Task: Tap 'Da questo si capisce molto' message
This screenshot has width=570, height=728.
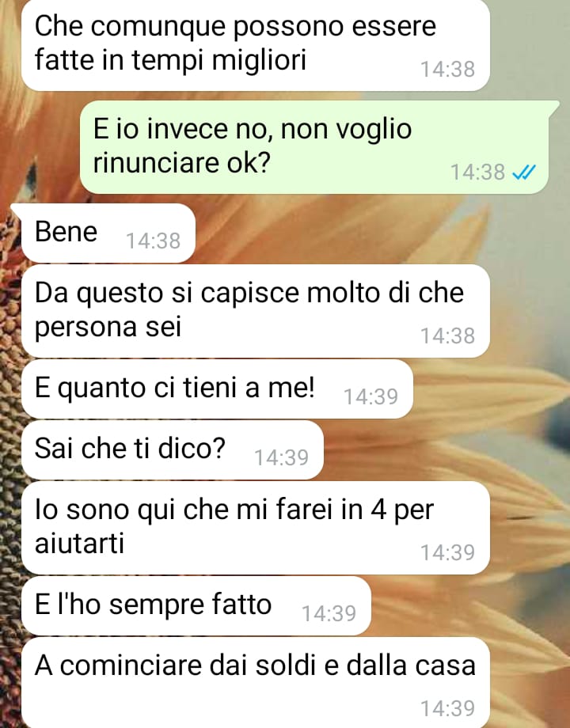Action: tap(256, 311)
